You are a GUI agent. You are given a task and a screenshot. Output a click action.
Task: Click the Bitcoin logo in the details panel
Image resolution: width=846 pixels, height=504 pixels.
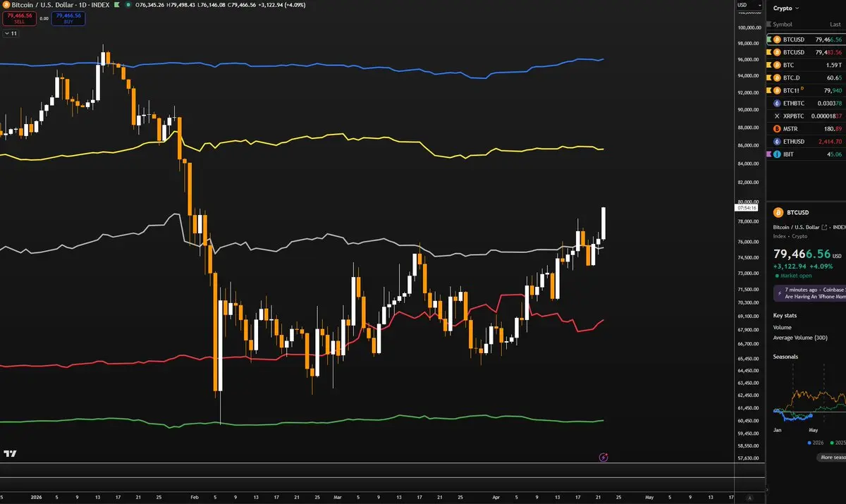pos(778,212)
